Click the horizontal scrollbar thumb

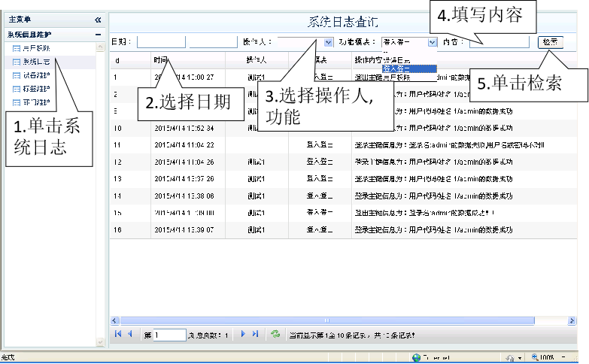pyautogui.click(x=327, y=321)
